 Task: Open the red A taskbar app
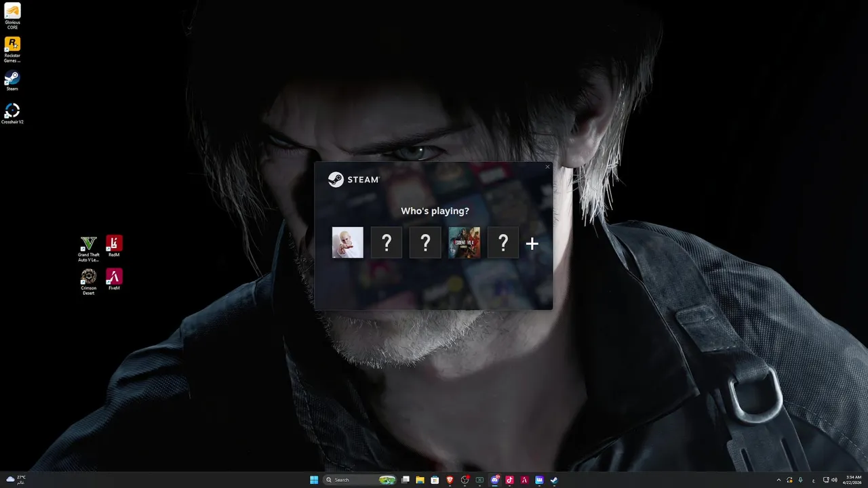[x=524, y=480]
